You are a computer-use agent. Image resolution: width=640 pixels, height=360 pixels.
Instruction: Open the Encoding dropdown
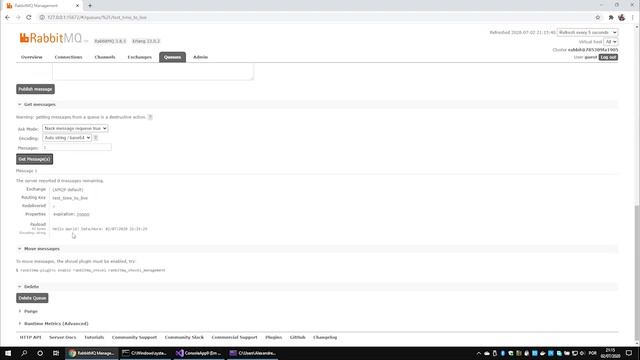click(x=67, y=138)
